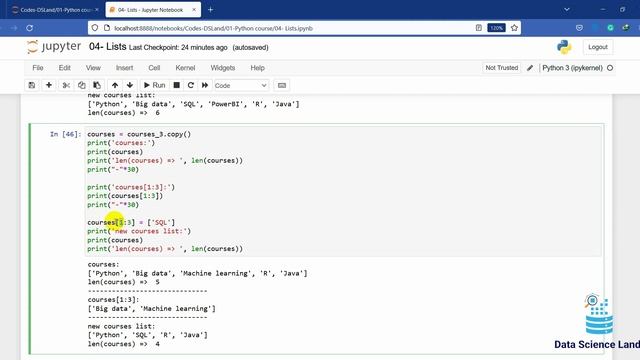Screen dimensions: 640x360
Task: Click the pencil edit mode indicator
Action: tap(530, 68)
